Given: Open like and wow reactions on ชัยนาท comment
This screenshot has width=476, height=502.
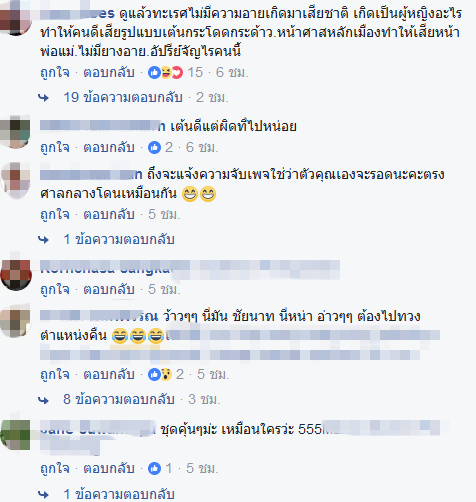Looking at the screenshot, I should tap(160, 374).
